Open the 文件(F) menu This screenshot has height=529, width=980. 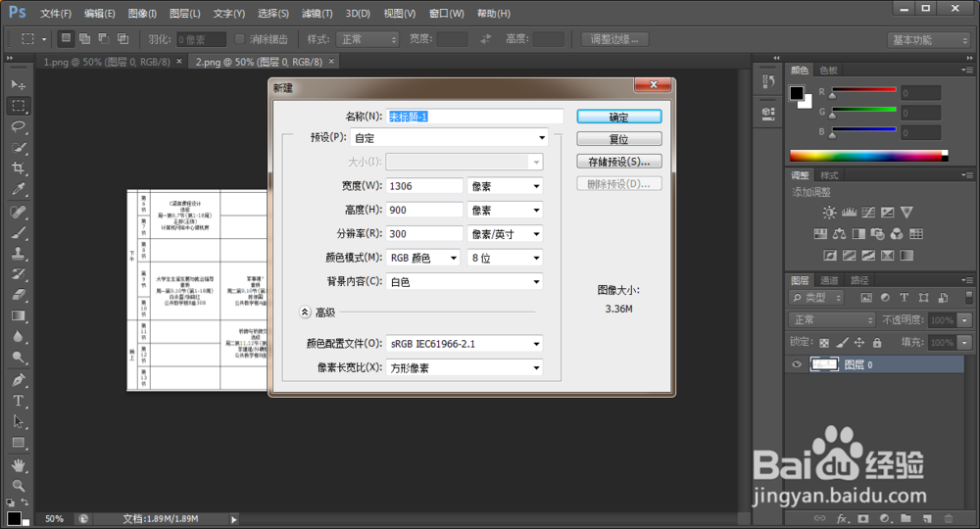point(56,13)
